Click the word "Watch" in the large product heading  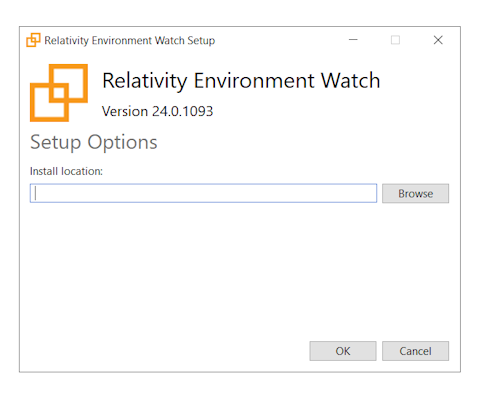(x=350, y=81)
